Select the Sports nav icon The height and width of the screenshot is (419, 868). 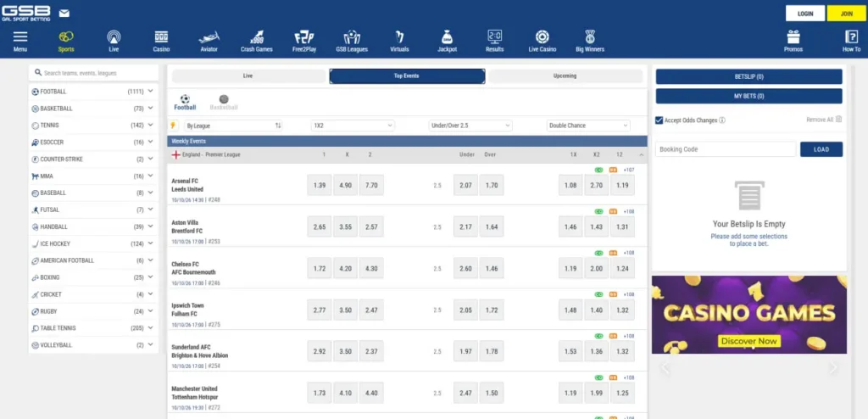coord(66,37)
